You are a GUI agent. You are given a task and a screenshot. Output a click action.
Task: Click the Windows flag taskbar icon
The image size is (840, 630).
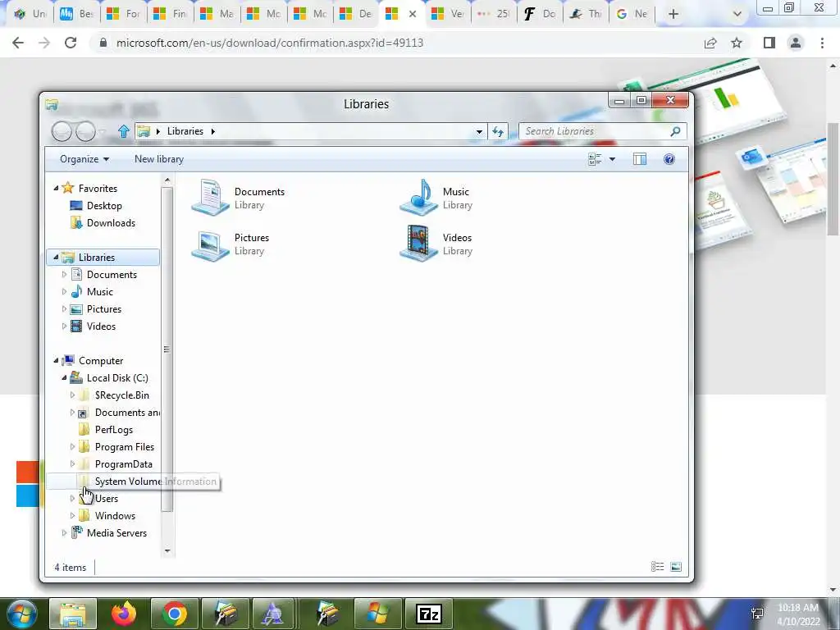pyautogui.click(x=378, y=614)
